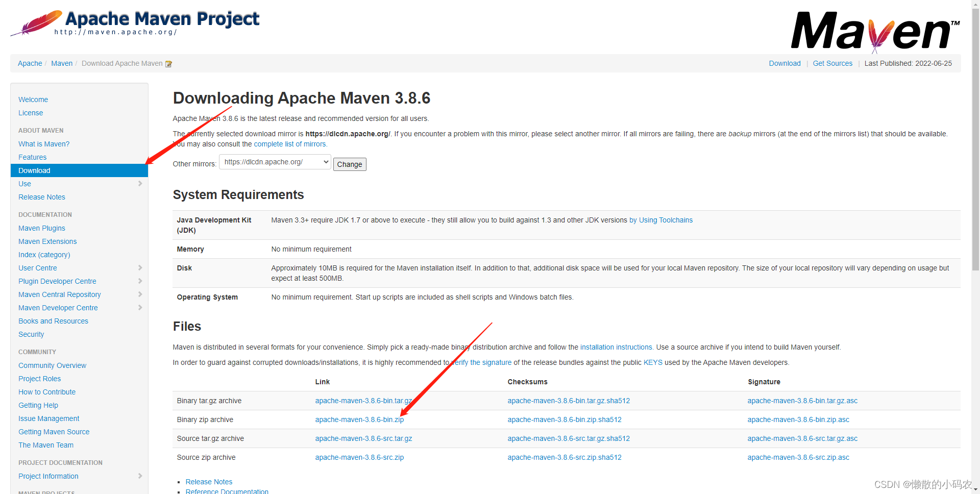Viewport: 980px width, 494px height.
Task: Download apache-maven-3.8.6-bin.zip archive
Action: pos(359,419)
